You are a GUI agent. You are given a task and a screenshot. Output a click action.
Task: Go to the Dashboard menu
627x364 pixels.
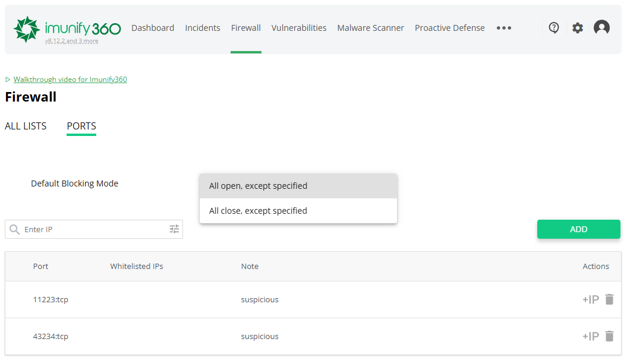[153, 28]
